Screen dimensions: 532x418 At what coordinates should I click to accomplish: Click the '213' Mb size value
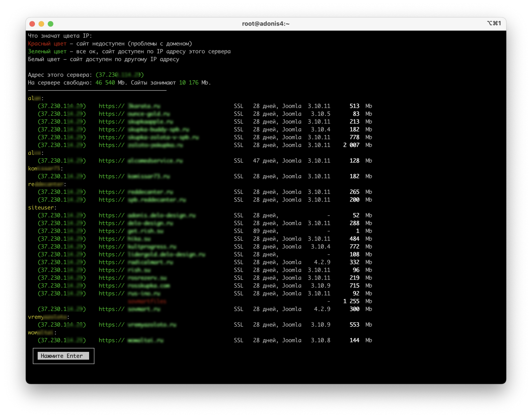pyautogui.click(x=354, y=122)
